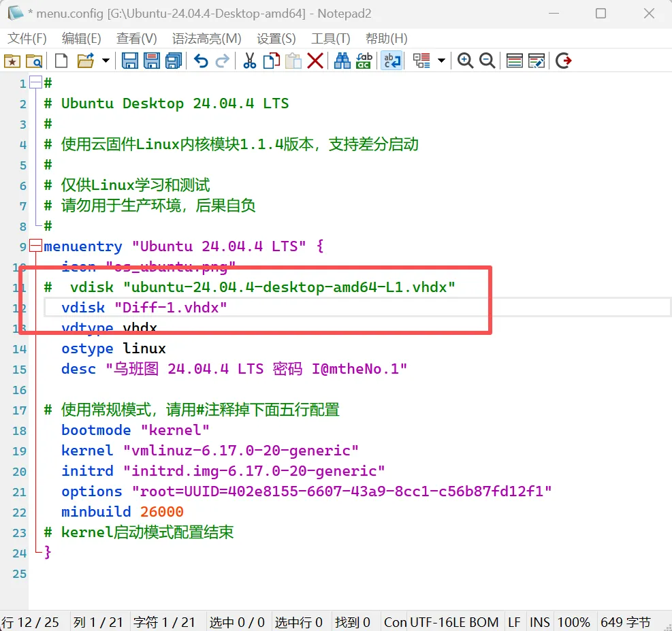Click the 100% zoom level indicator
Screen dimensions: 672x631
pyautogui.click(x=573, y=622)
